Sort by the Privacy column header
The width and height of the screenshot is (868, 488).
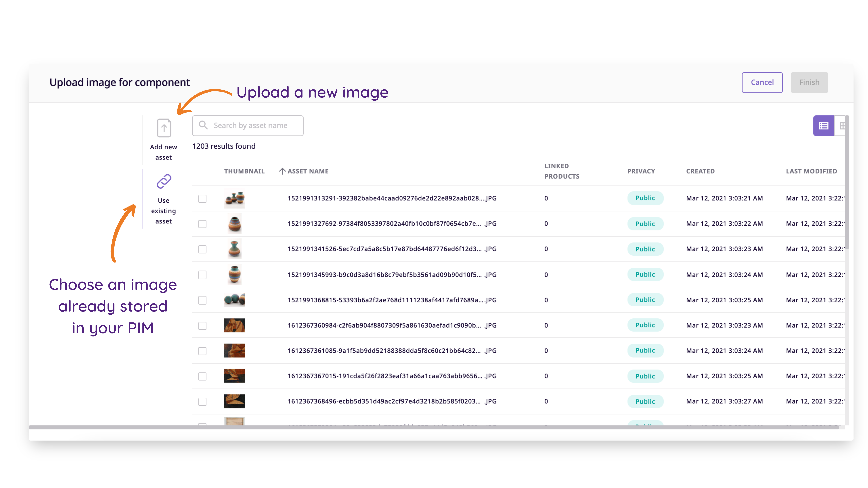[641, 171]
